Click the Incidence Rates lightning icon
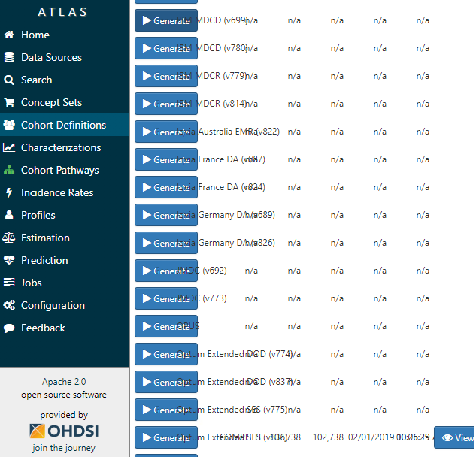 [x=9, y=192]
